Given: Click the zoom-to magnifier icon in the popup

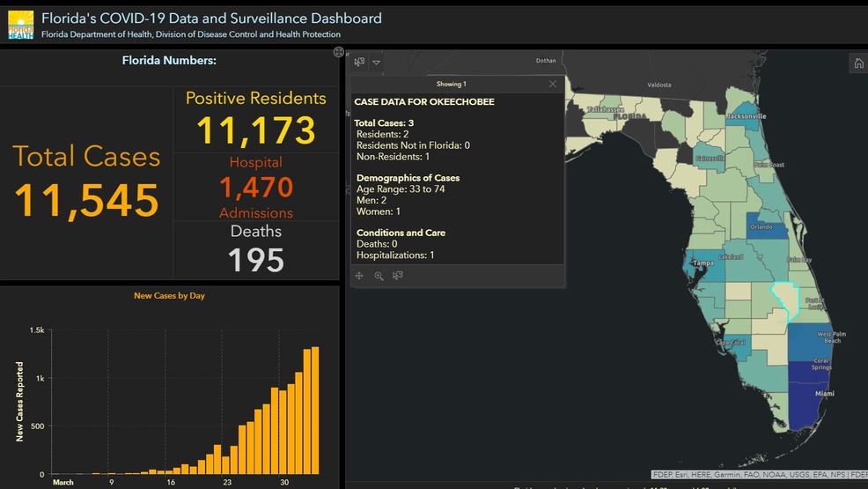Looking at the screenshot, I should (x=379, y=276).
